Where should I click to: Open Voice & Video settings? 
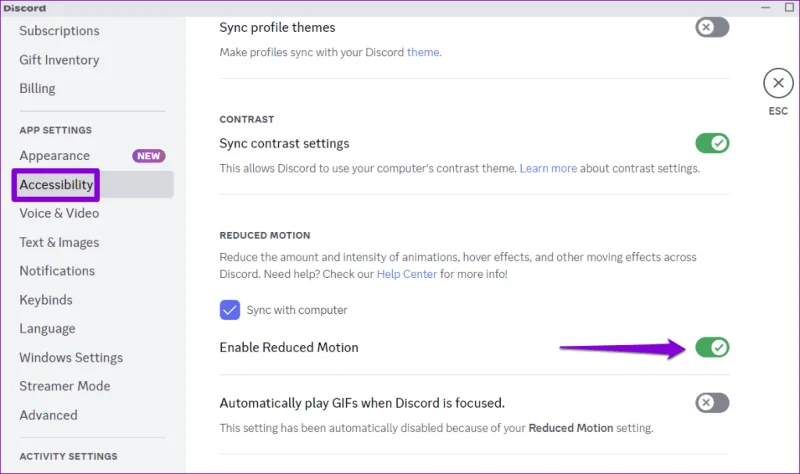(x=59, y=213)
